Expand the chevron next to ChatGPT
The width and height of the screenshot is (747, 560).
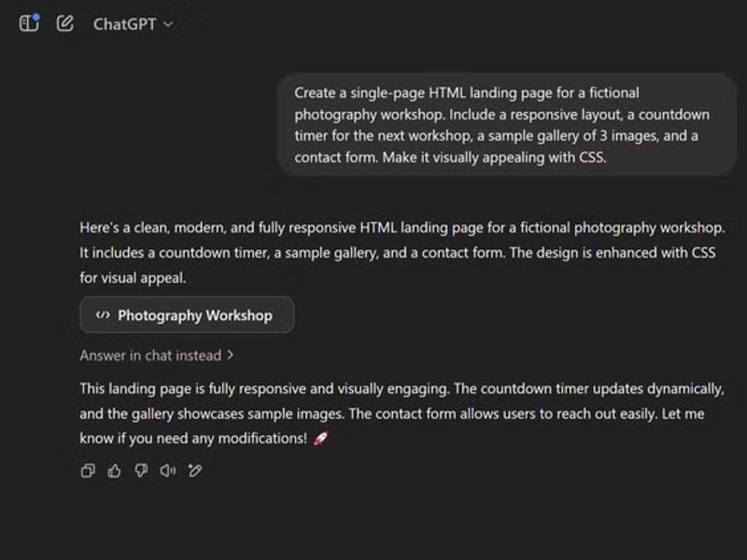168,25
